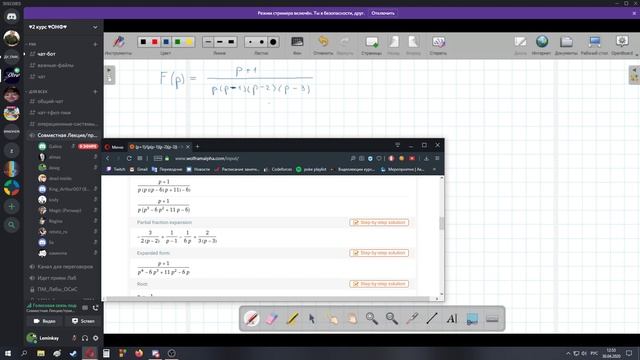The width and height of the screenshot is (640, 360).
Task: Explore public servers search icon
Action: 11,225
